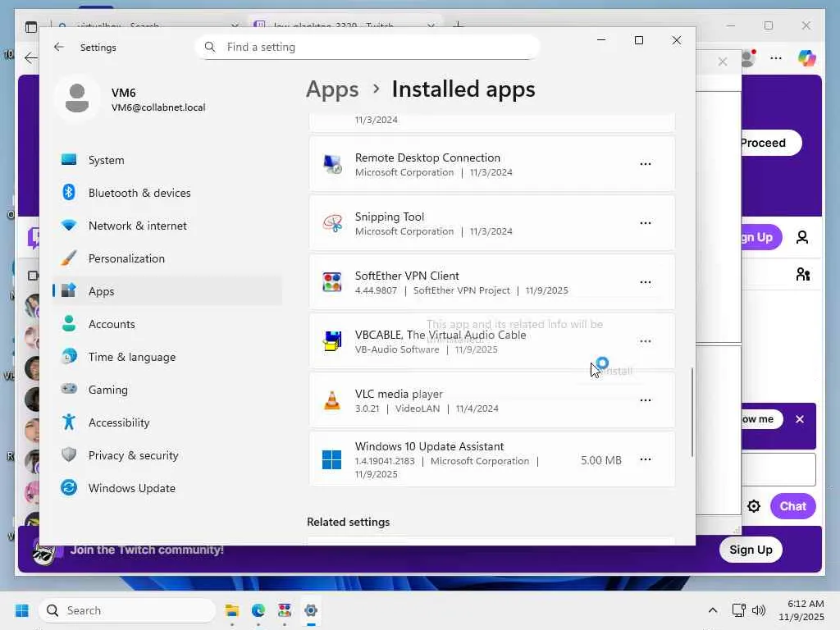Click the Chat button in Twitch
The height and width of the screenshot is (630, 840).
793,506
